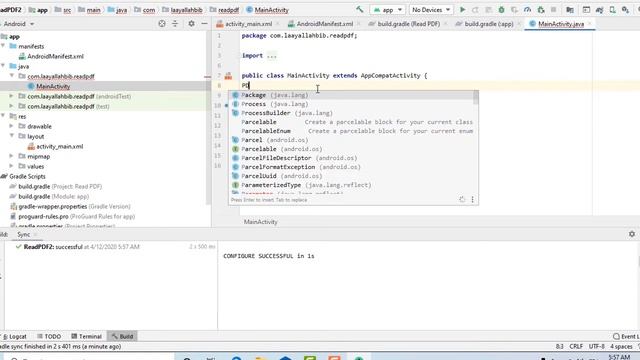Image resolution: width=640 pixels, height=360 pixels.
Task: Select AndroidManifest.xml in project tree
Action: point(56,56)
